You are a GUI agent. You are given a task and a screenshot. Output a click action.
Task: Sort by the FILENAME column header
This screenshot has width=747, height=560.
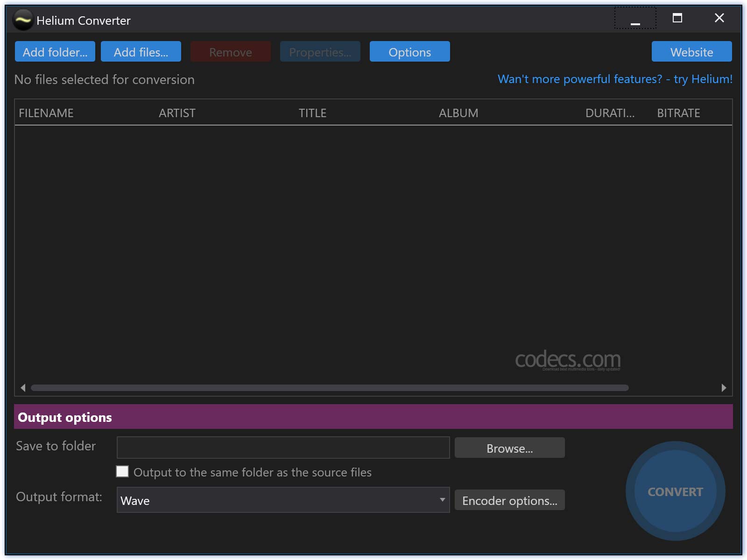[46, 113]
